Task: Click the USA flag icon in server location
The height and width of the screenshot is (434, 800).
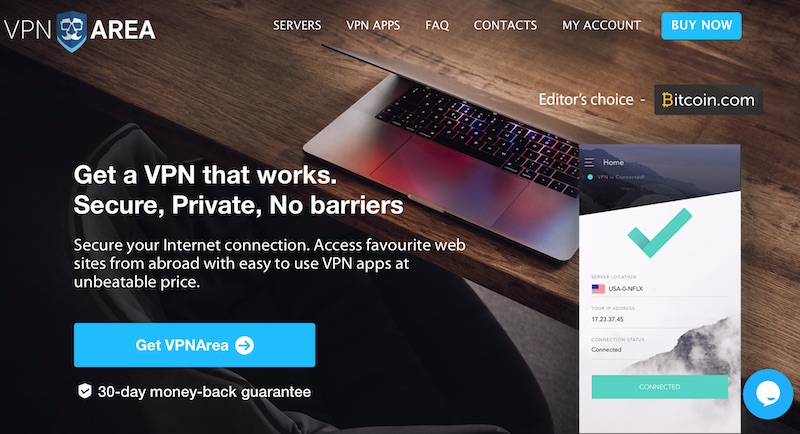Action: [x=598, y=289]
